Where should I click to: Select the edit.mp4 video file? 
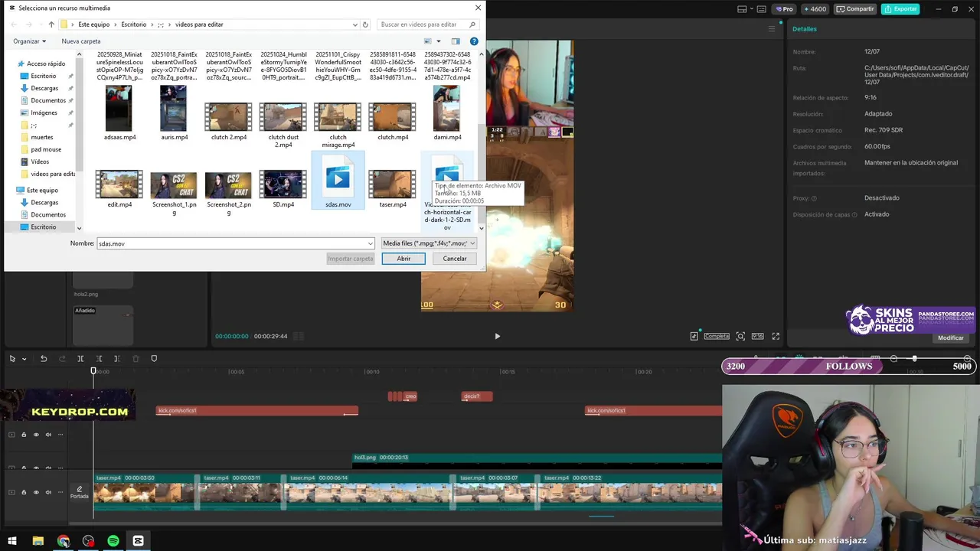(119, 188)
